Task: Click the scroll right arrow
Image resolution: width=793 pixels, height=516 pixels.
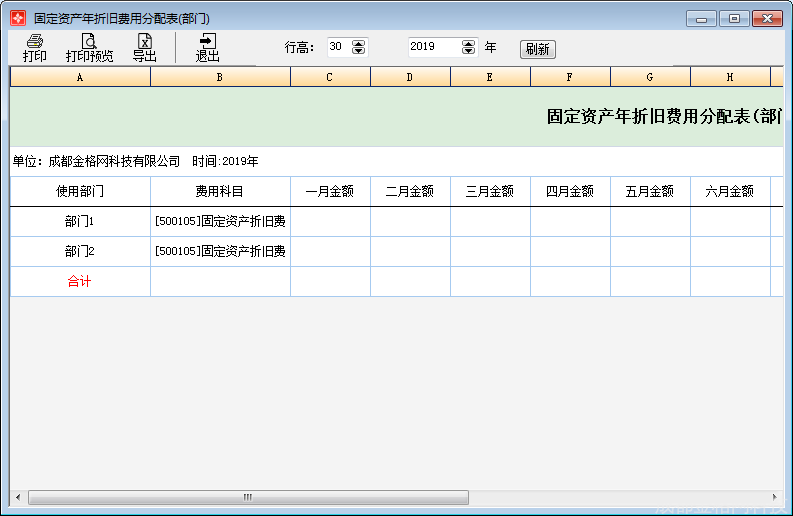Action: point(775,497)
